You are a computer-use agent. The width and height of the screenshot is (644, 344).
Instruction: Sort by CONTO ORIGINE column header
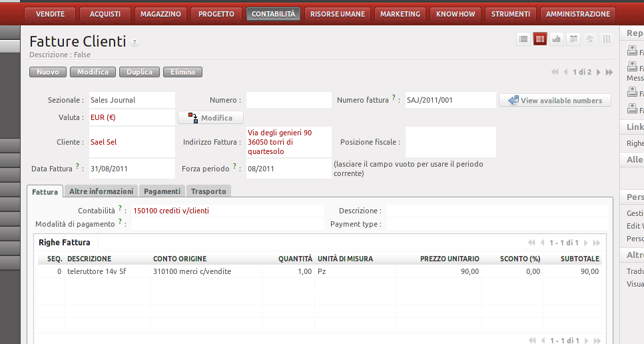[180, 259]
